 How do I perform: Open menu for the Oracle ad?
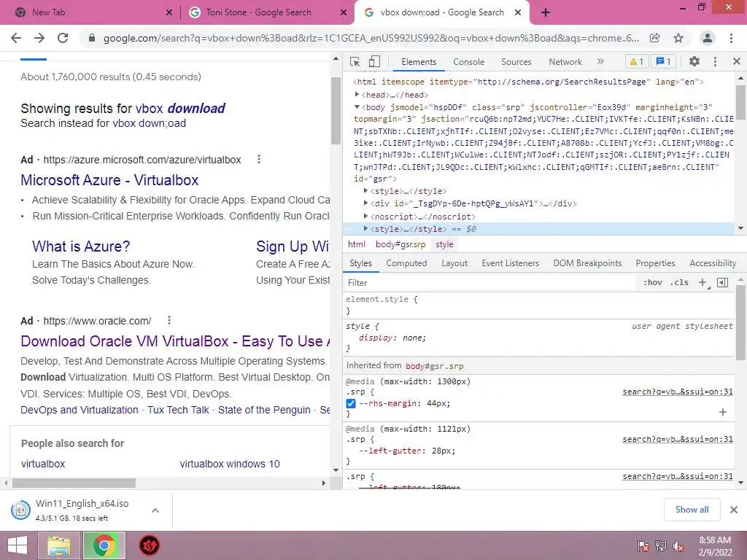169,320
